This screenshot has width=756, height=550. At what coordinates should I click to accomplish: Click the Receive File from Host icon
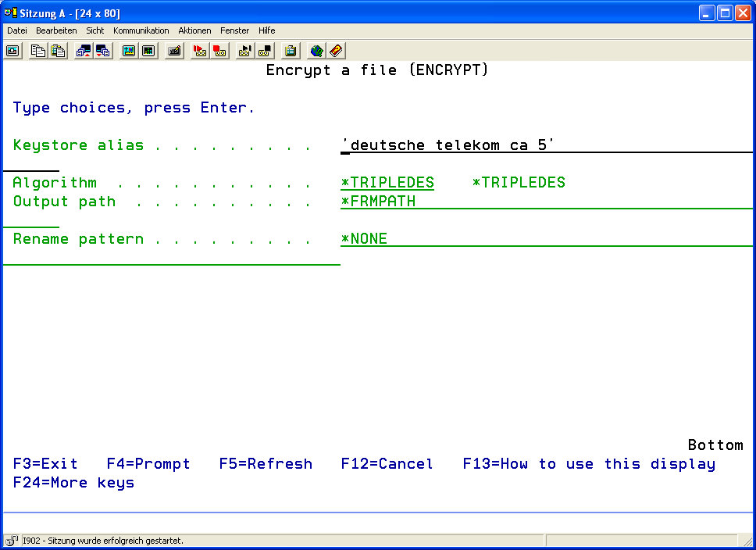(102, 51)
